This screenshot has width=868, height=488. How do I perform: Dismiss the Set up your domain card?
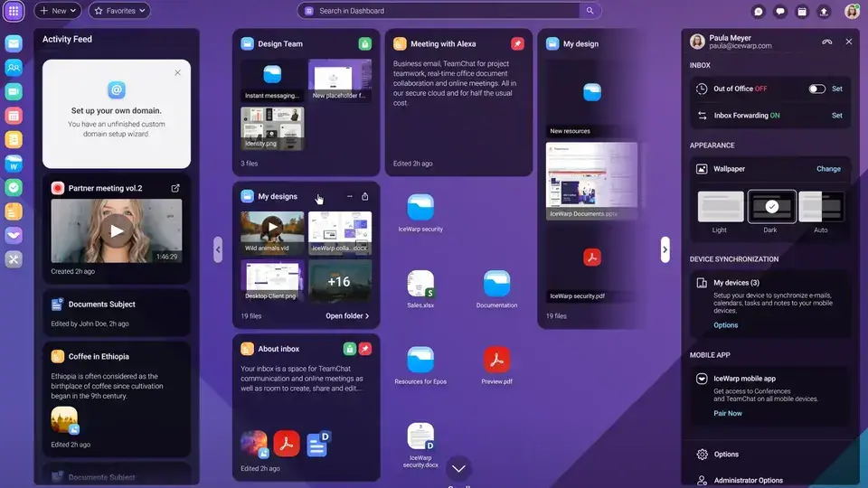pos(178,72)
